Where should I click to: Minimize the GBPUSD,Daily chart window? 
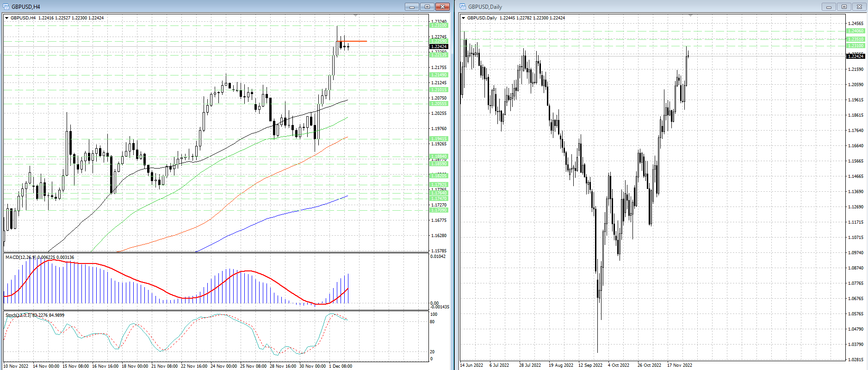click(829, 6)
